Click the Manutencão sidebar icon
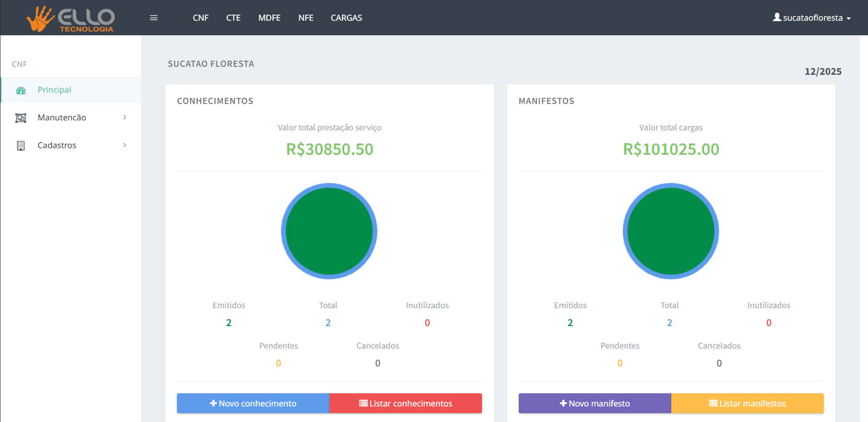Screen dimensions: 868x422 [x=21, y=118]
